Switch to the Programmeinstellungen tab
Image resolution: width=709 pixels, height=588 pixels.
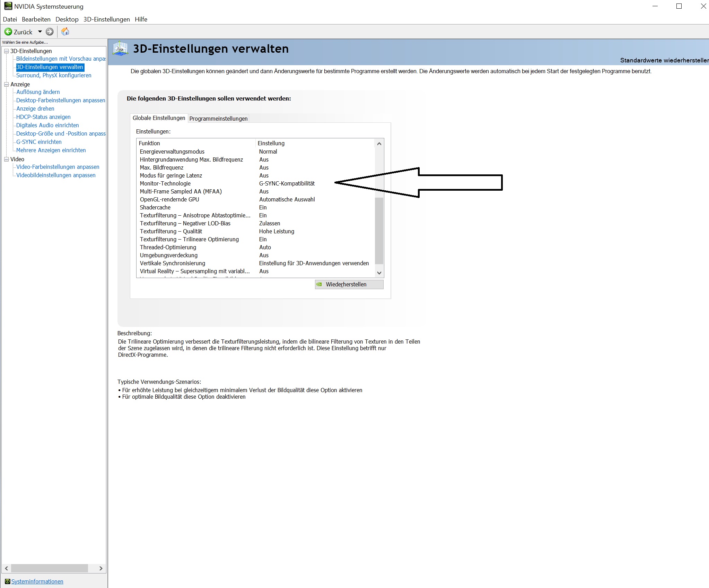pyautogui.click(x=218, y=119)
